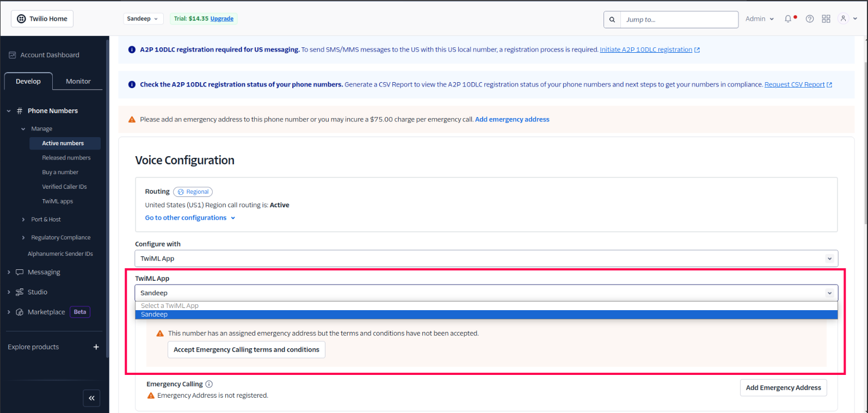Image resolution: width=868 pixels, height=413 pixels.
Task: Click the Emergency Calling info icon
Action: click(x=209, y=384)
